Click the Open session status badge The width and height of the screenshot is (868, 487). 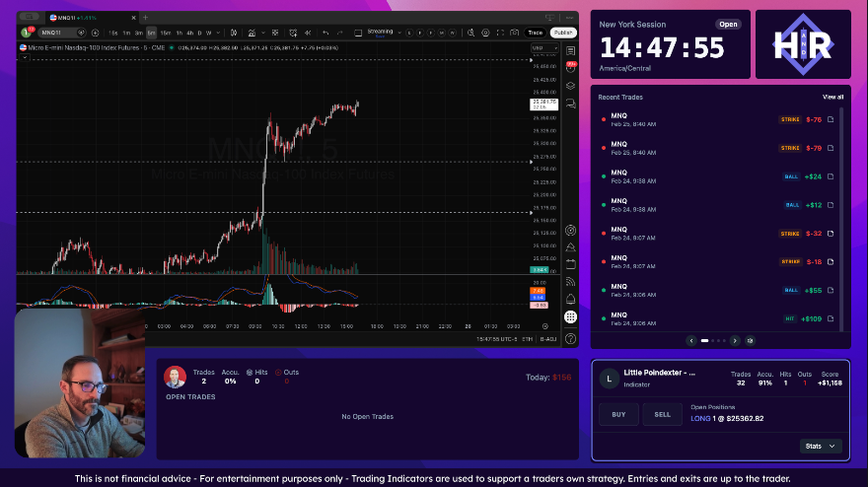pos(728,25)
